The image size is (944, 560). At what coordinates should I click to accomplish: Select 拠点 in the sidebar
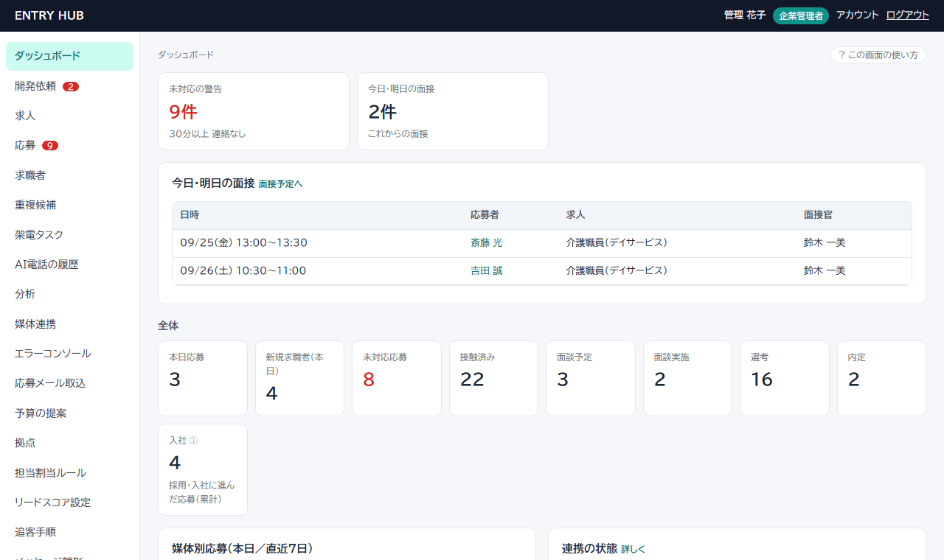coord(69,443)
